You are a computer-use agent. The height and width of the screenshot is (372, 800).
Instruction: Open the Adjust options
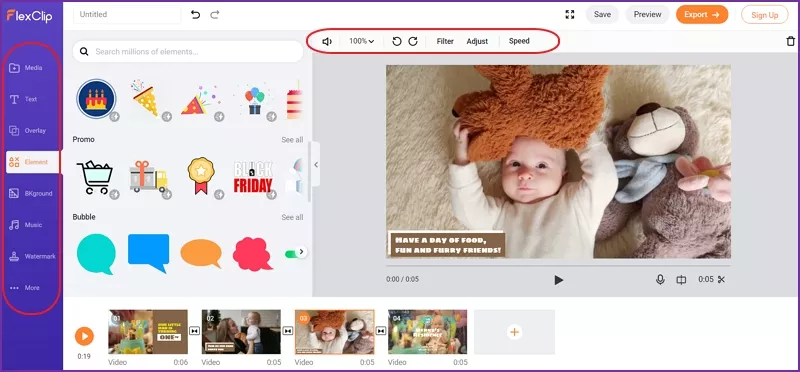(x=477, y=41)
